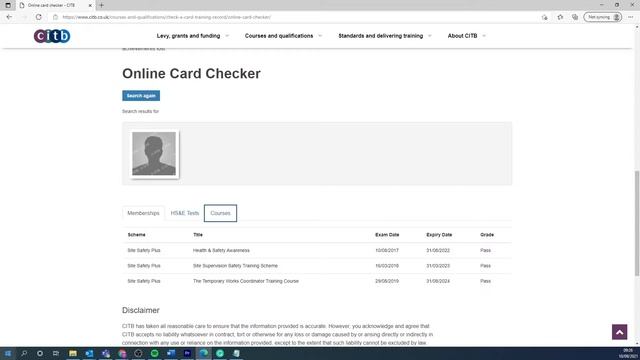This screenshot has width=640, height=360.
Task: Select Temporary Works Coordinator Training Course title
Action: [246, 281]
